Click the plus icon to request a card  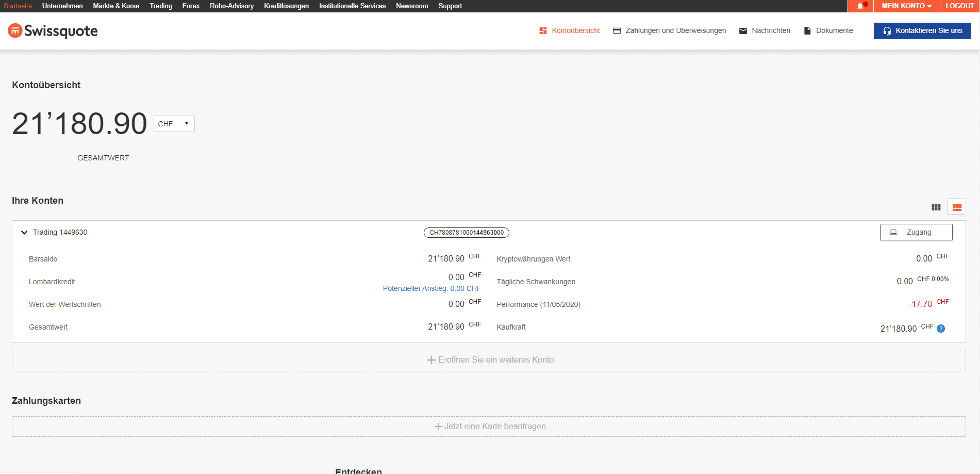click(x=438, y=427)
